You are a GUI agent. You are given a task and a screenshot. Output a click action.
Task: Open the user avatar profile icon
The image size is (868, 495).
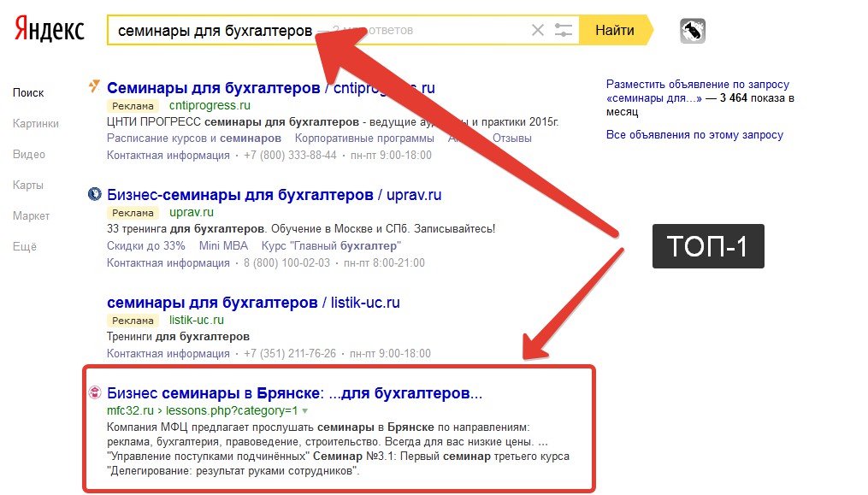tap(693, 31)
